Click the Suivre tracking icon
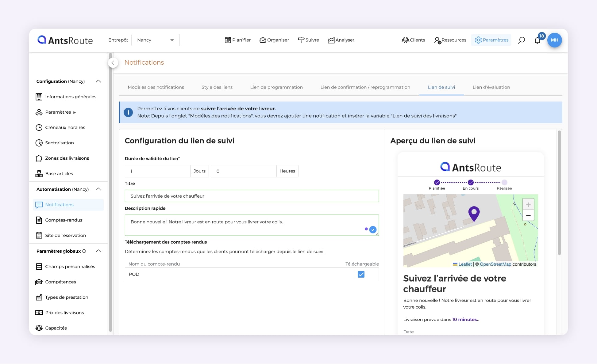 click(302, 40)
